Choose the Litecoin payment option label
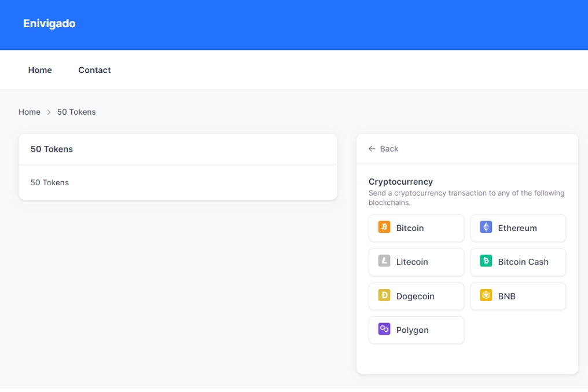588x392 pixels. click(x=411, y=262)
